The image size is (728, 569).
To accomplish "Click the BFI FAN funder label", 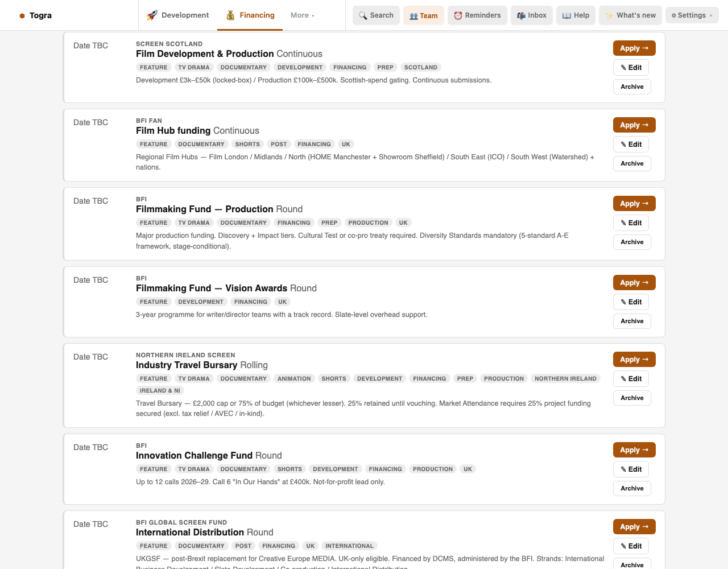I will (149, 121).
